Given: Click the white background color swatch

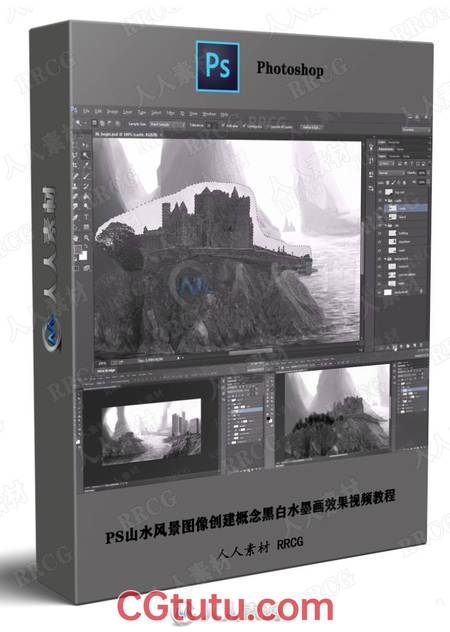Looking at the screenshot, I should [x=83, y=256].
